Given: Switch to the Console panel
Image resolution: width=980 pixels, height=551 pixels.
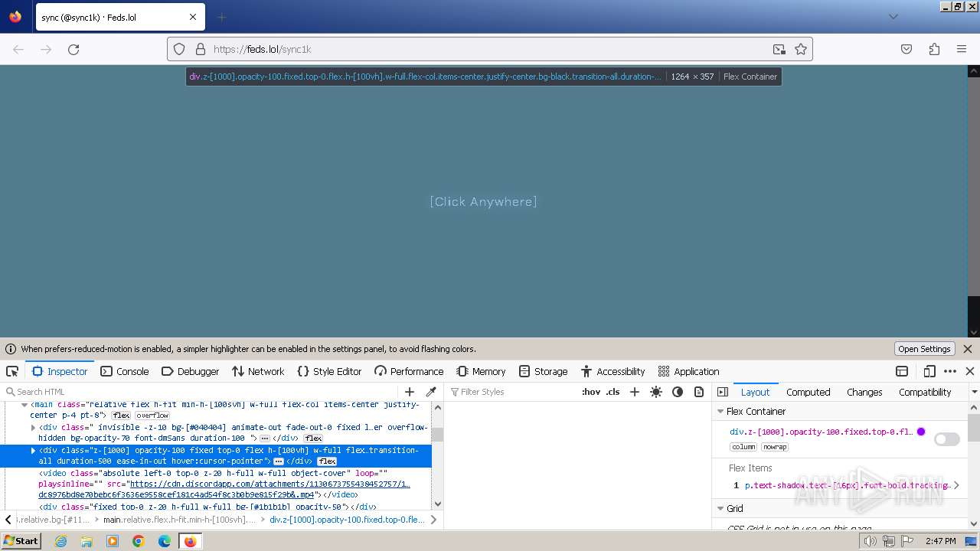Looking at the screenshot, I should click(x=125, y=371).
